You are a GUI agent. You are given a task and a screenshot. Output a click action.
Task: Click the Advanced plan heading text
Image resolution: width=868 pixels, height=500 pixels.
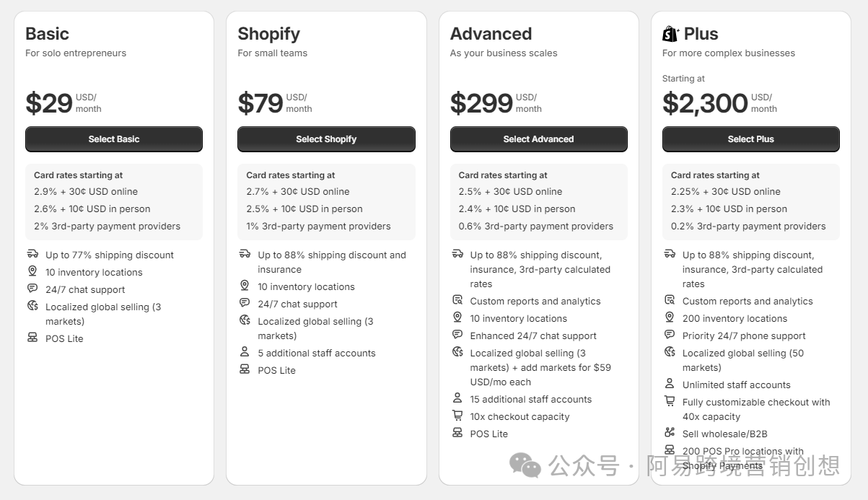pyautogui.click(x=491, y=34)
